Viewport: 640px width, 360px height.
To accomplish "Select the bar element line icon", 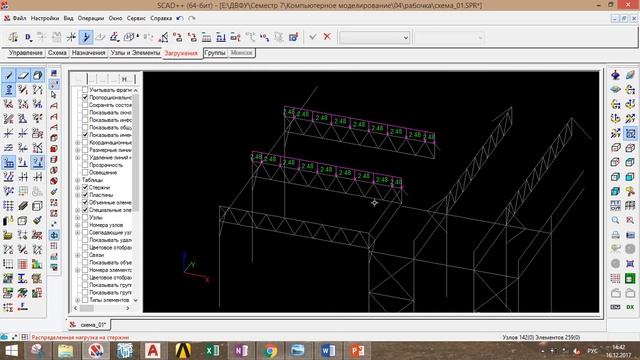I will click(x=9, y=75).
